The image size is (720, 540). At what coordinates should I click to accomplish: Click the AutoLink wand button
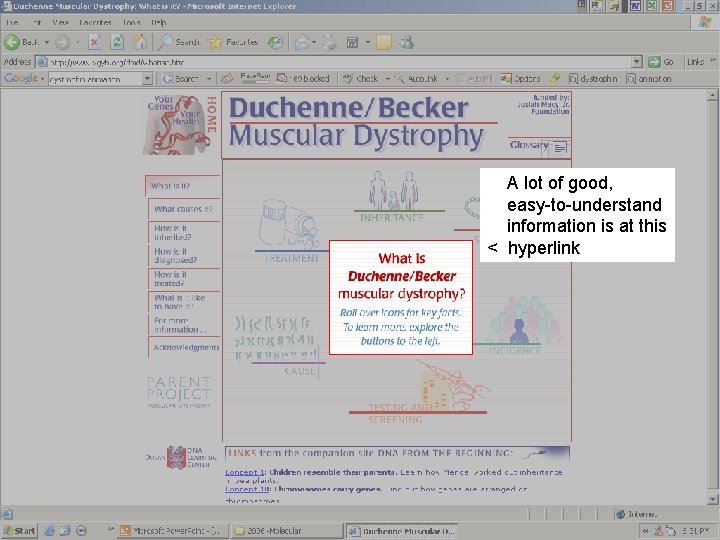(417, 79)
